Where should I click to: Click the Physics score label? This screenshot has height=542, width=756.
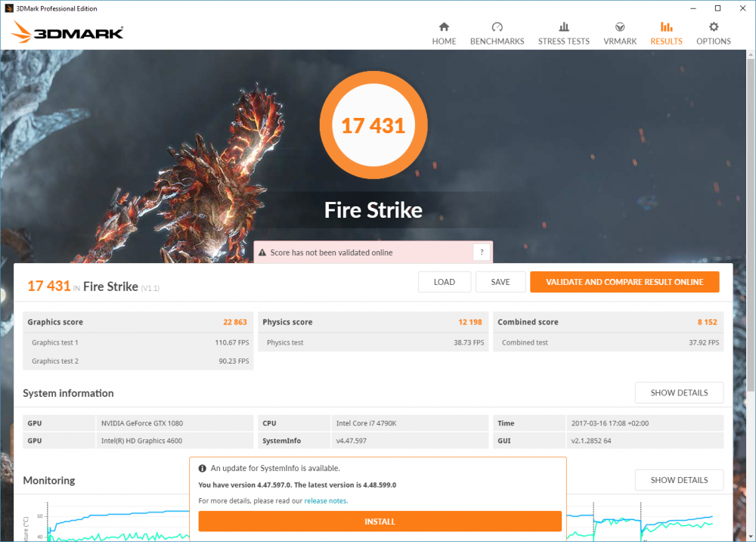click(x=287, y=322)
